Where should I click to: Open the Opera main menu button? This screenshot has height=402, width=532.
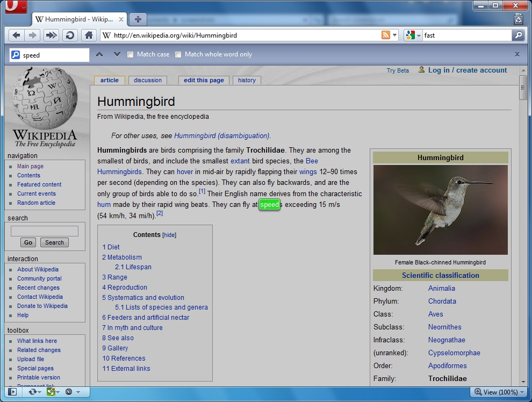16,7
